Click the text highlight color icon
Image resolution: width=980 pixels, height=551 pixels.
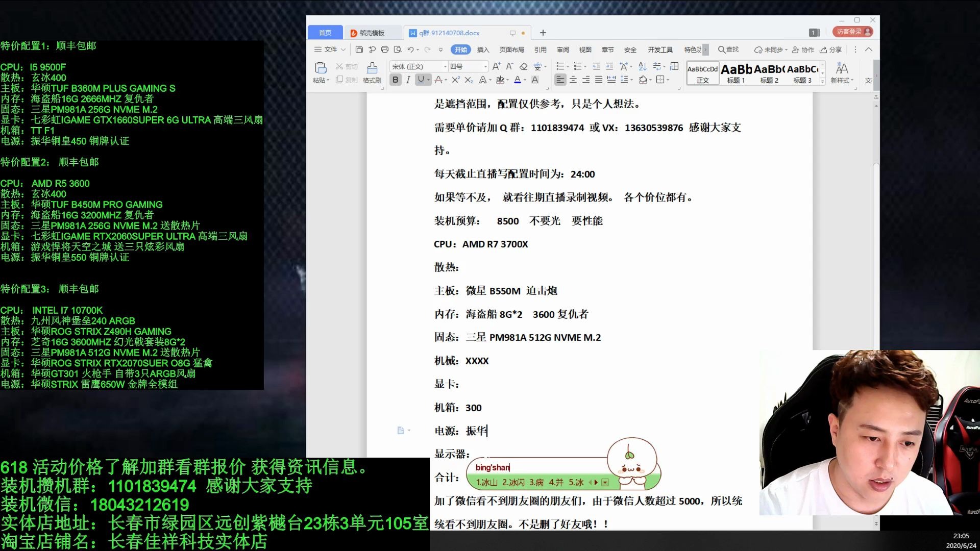pos(499,80)
